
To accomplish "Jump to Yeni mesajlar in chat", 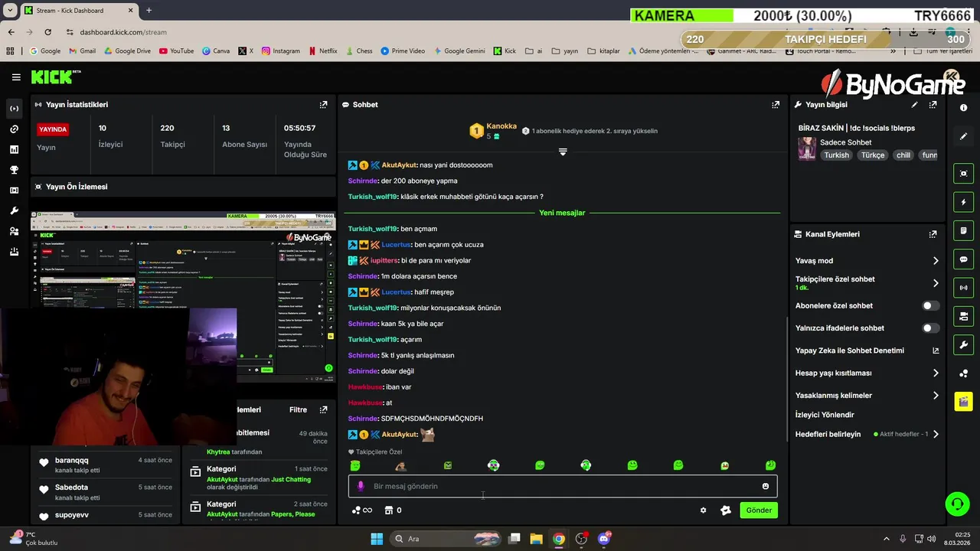I will click(562, 213).
